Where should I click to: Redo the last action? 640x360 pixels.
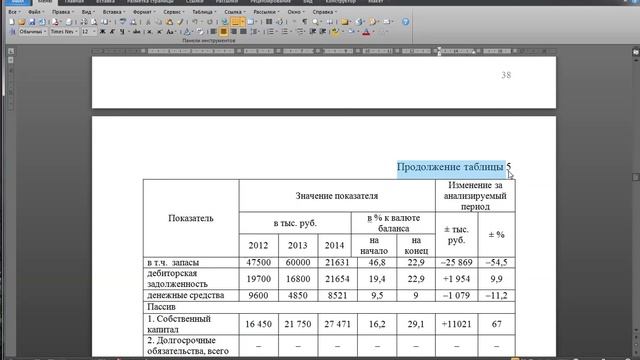click(x=210, y=22)
